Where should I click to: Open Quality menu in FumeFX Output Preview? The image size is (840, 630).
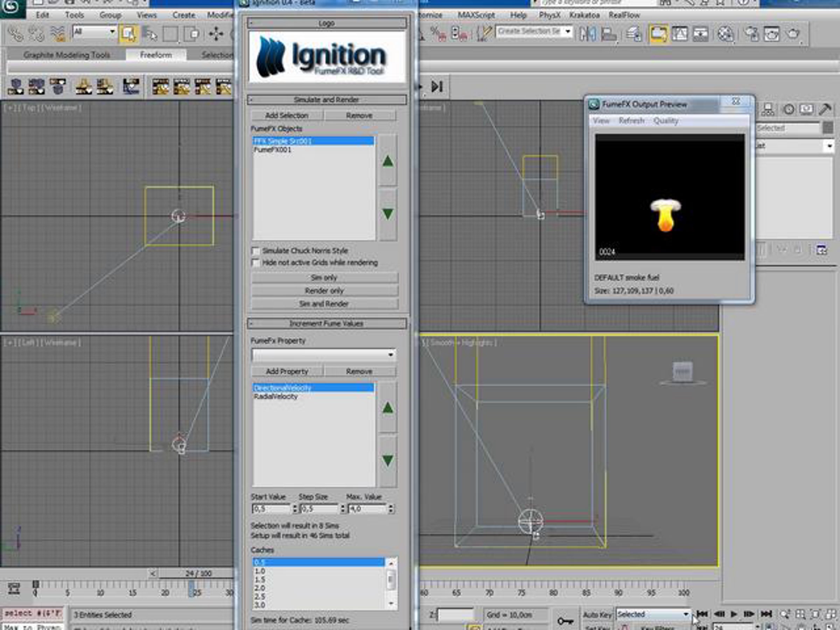tap(666, 121)
